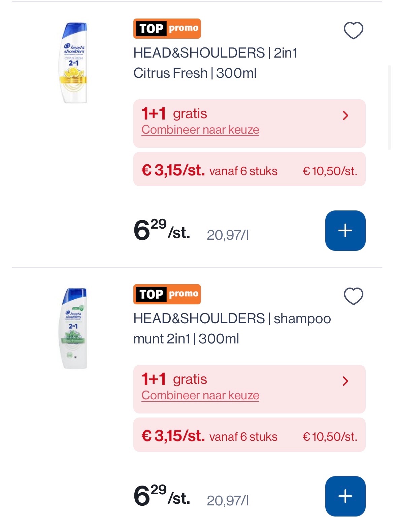Open Combineer naar keuze link for Citrus Fresh

(200, 130)
